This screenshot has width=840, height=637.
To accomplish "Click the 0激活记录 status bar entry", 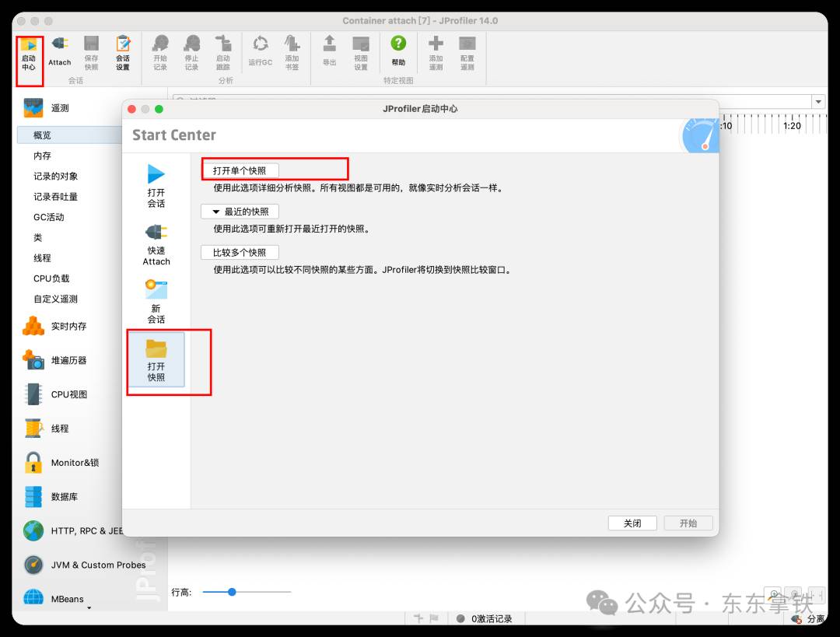I will coord(485,619).
